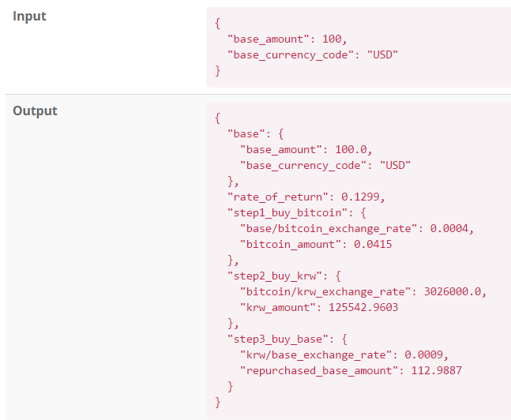Image resolution: width=511 pixels, height=420 pixels.
Task: Click the "base_currency_code": "USD" line in Input
Action: point(313,54)
